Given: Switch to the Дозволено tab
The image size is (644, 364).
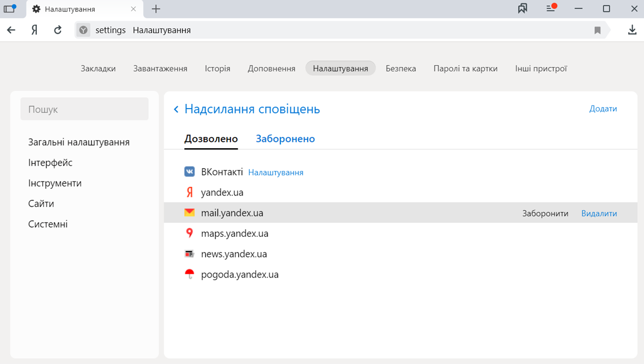Looking at the screenshot, I should click(211, 139).
